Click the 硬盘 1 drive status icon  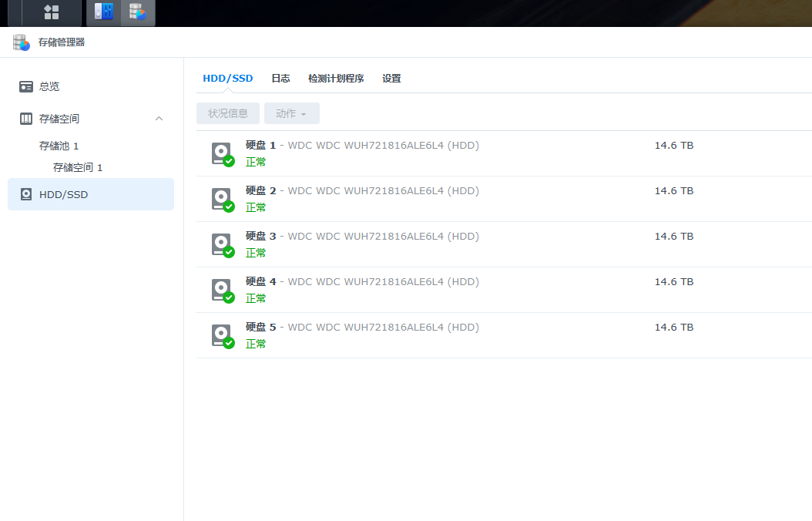click(223, 154)
